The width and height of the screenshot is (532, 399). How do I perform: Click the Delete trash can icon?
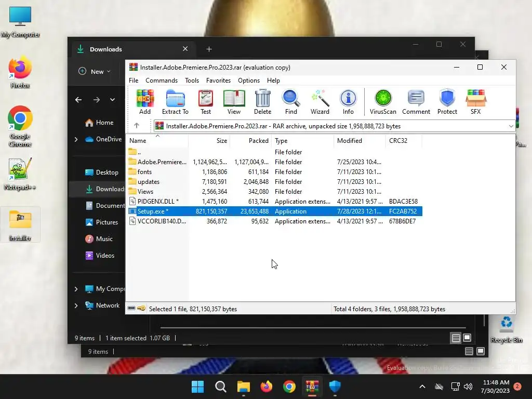(262, 102)
